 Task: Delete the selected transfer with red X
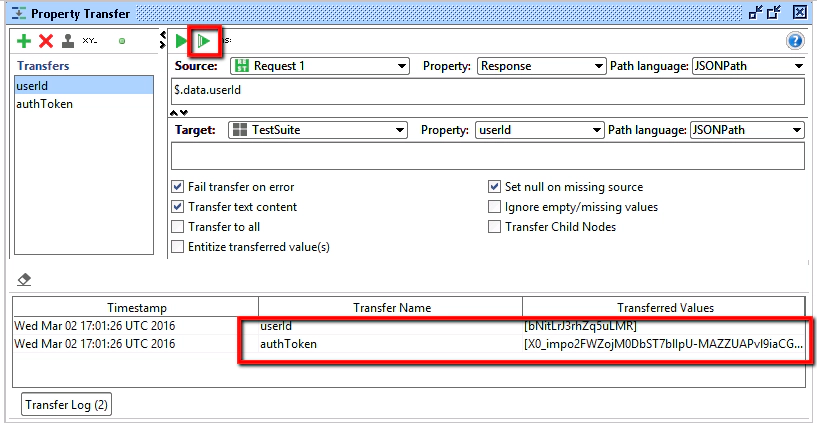(46, 41)
